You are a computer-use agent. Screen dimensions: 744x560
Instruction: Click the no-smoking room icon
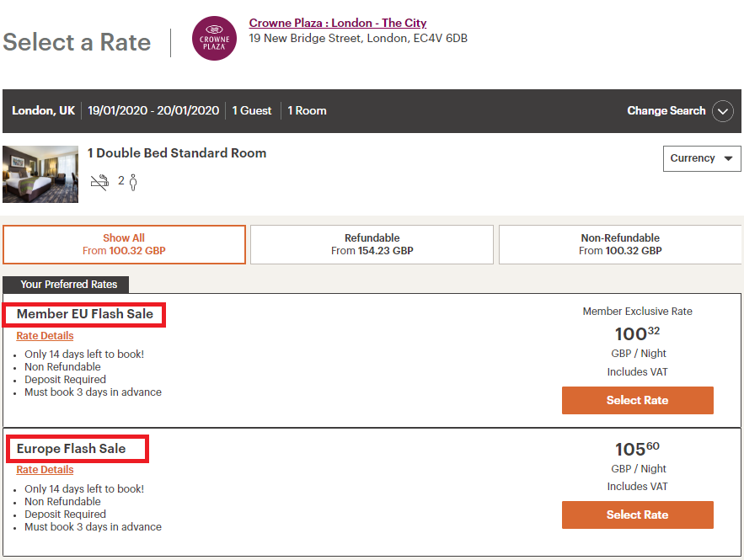99,182
